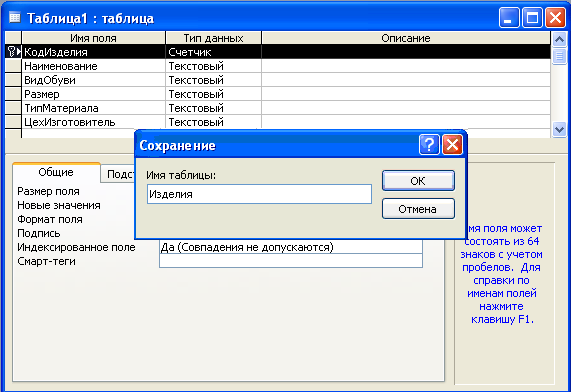This screenshot has width=571, height=392.
Task: Select the Наименование field name cell
Action: (94, 66)
